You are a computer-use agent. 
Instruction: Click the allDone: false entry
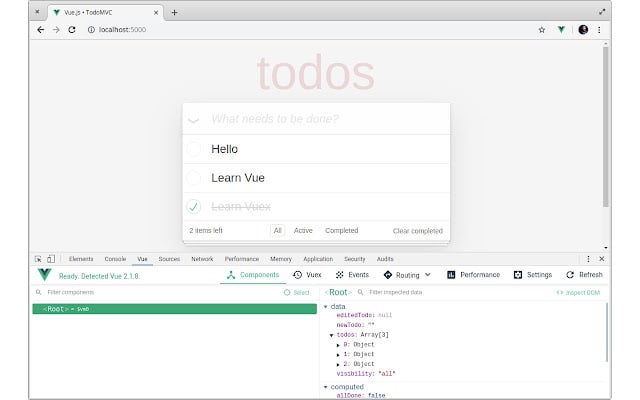(x=361, y=396)
